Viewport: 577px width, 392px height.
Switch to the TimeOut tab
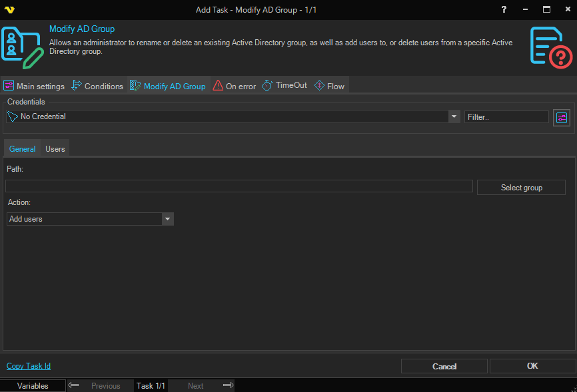285,86
